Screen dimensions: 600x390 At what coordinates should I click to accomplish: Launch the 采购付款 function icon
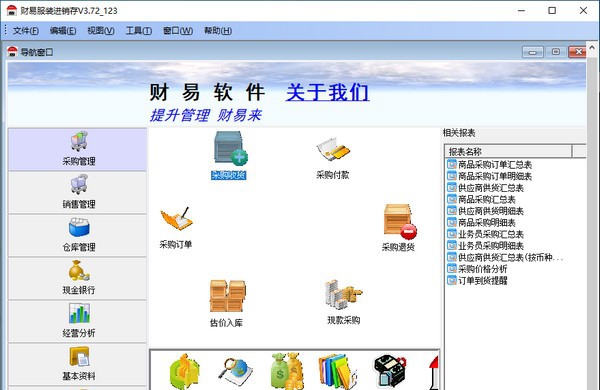333,158
